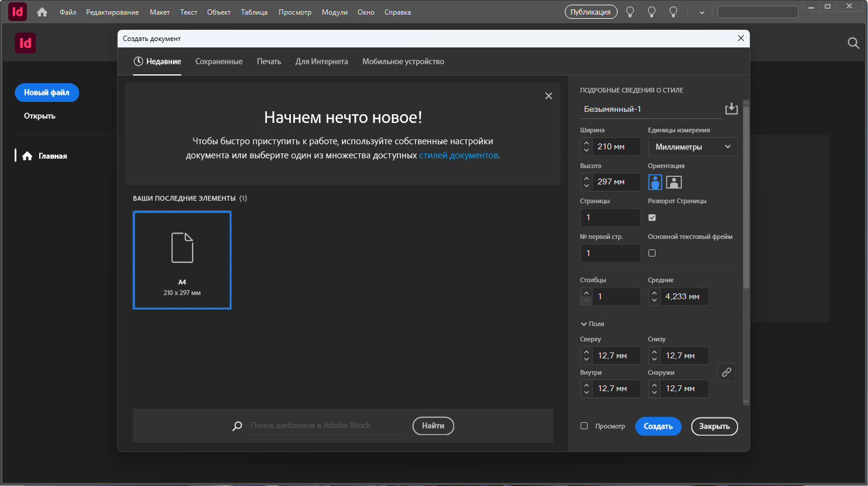Select landscape orientation icon
The image size is (868, 486).
pyautogui.click(x=674, y=182)
